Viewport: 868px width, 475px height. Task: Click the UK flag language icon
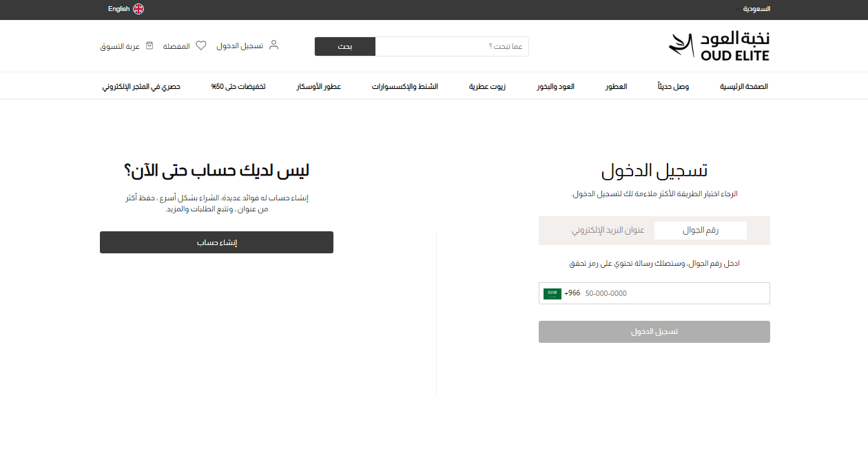tap(138, 9)
